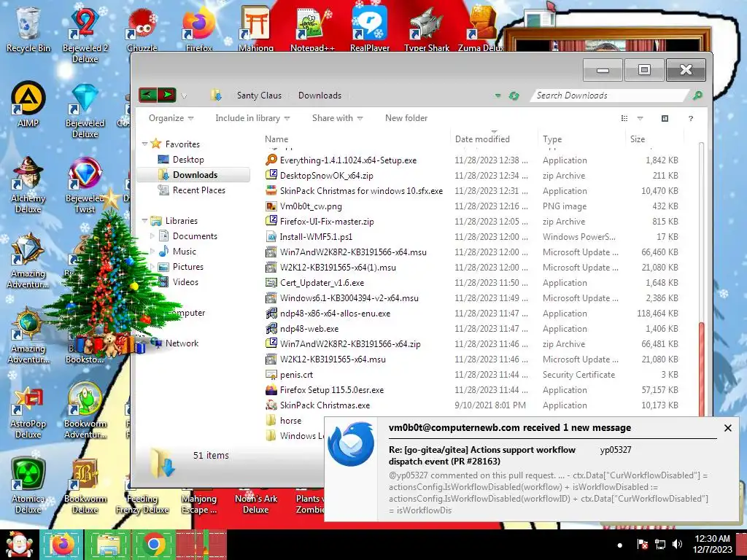Launch Notepad++ desktop shortcut
Screen dimensions: 747x560
312,28
